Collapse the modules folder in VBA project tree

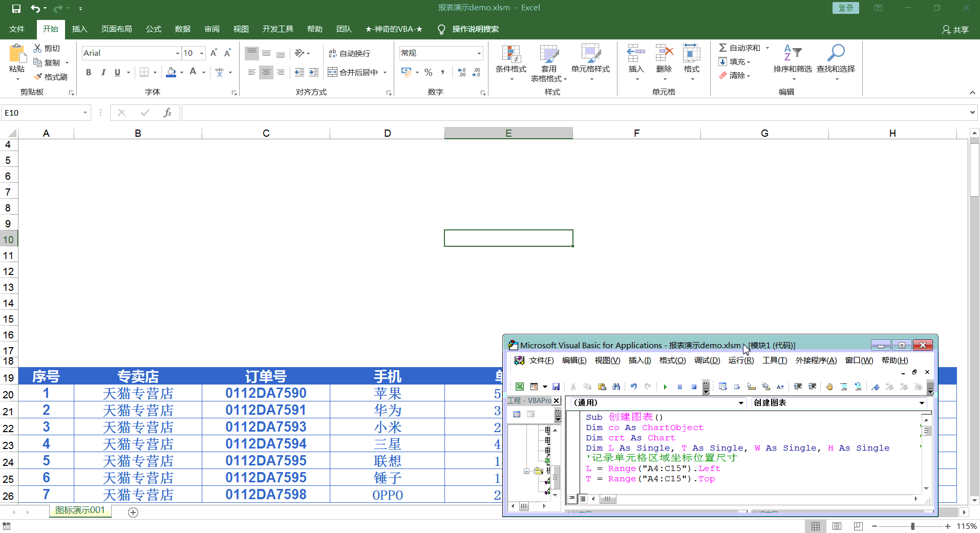point(526,471)
